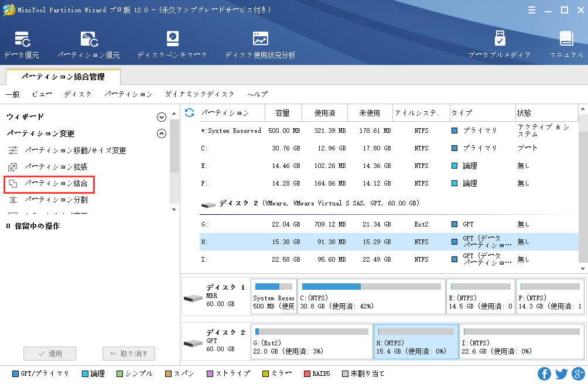Select the H: partition row
Screen dimensions: 588x384
(x=389, y=242)
